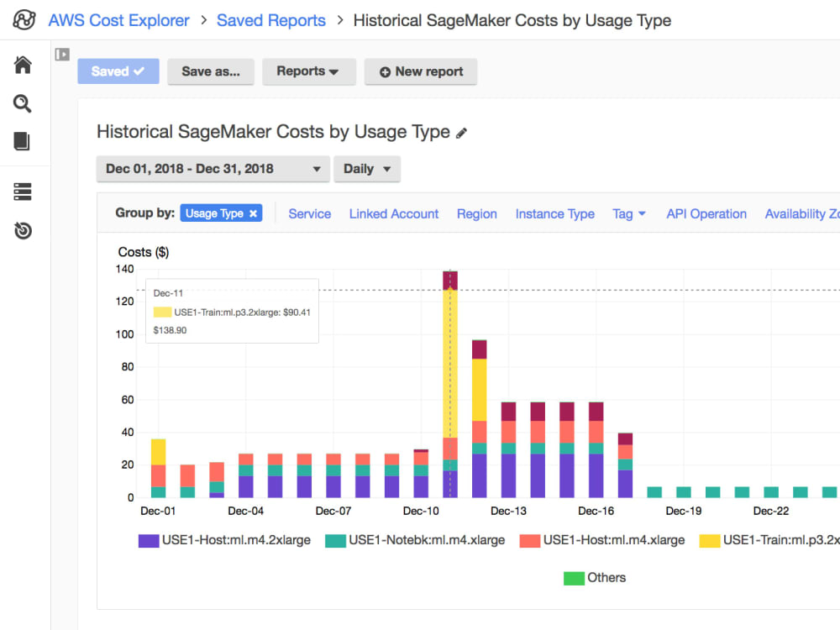840x630 pixels.
Task: Select the target-shaped sidebar icon
Action: [23, 229]
